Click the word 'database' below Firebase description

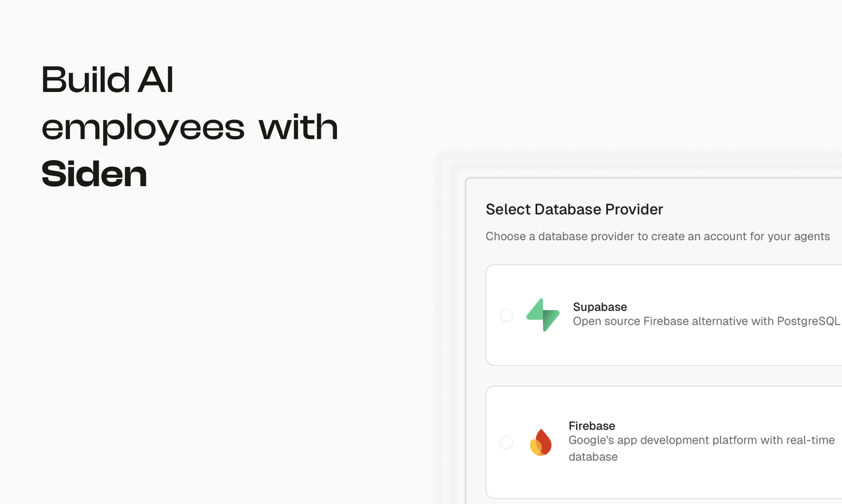point(593,457)
